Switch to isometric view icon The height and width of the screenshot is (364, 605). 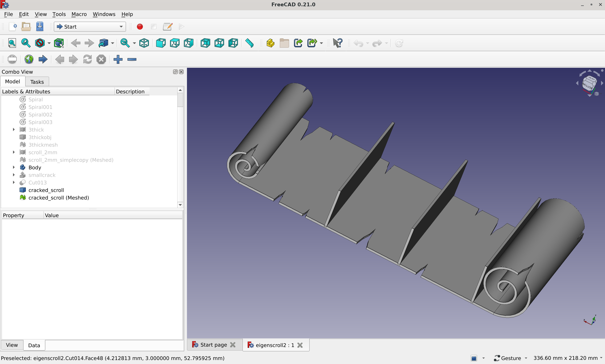tap(144, 43)
